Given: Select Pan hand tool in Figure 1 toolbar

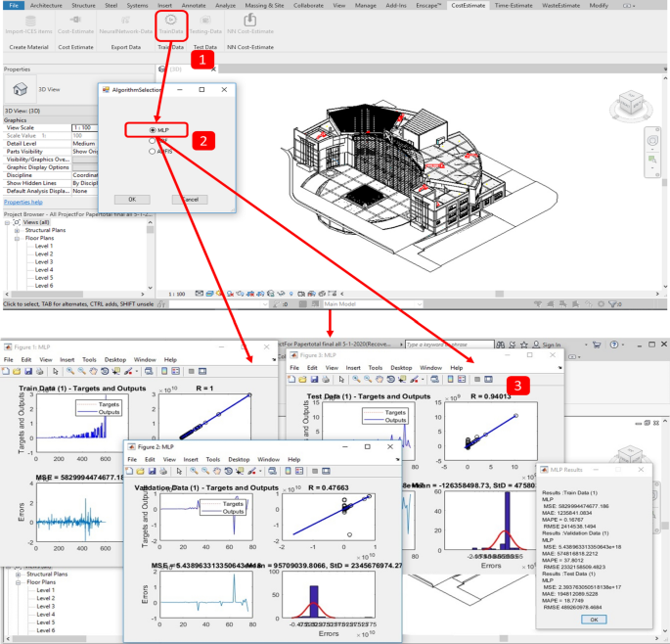Looking at the screenshot, I should (93, 371).
